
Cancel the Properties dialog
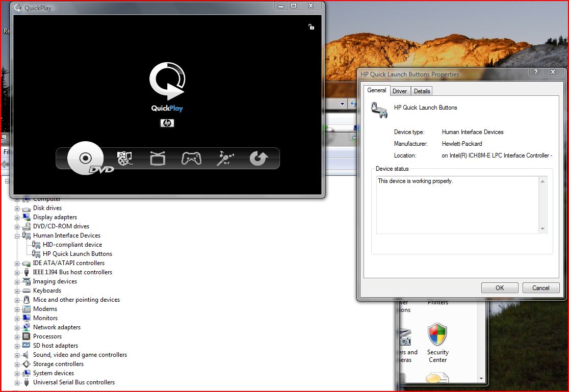tap(540, 288)
